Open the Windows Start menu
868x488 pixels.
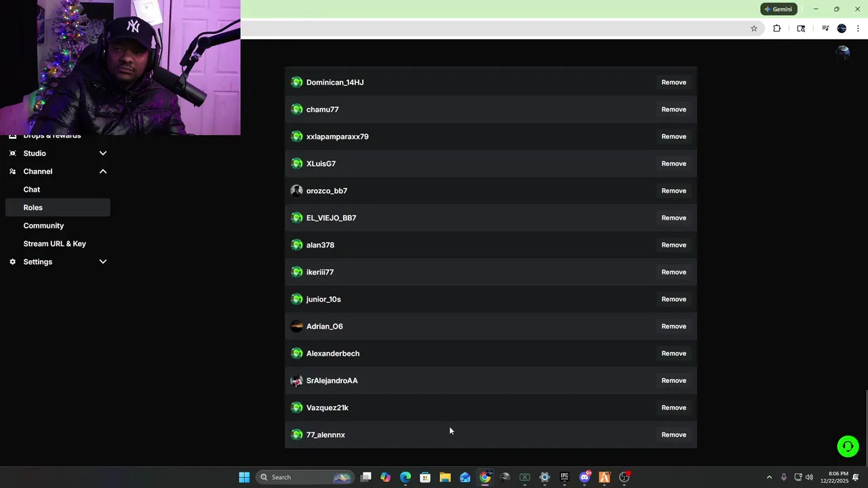click(244, 477)
